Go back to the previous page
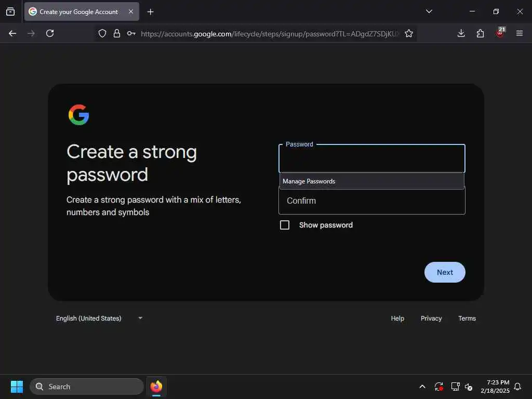The height and width of the screenshot is (399, 532). coord(12,33)
